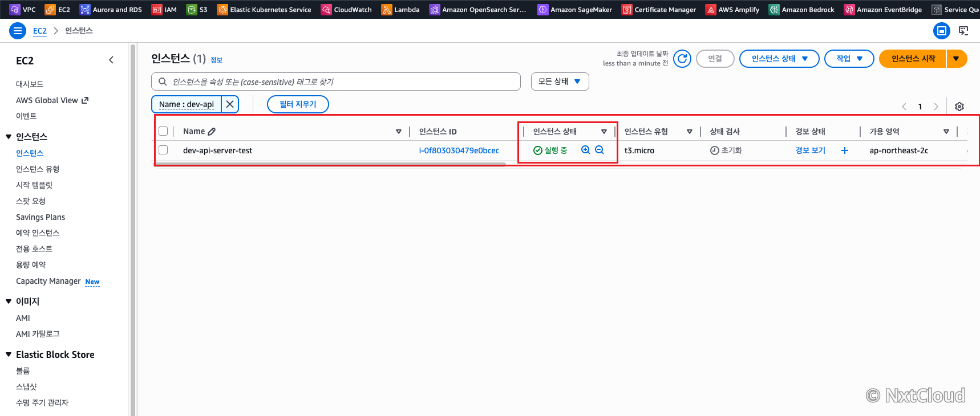980x416 pixels.
Task: Toggle the select-all instances checkbox
Action: coord(163,131)
